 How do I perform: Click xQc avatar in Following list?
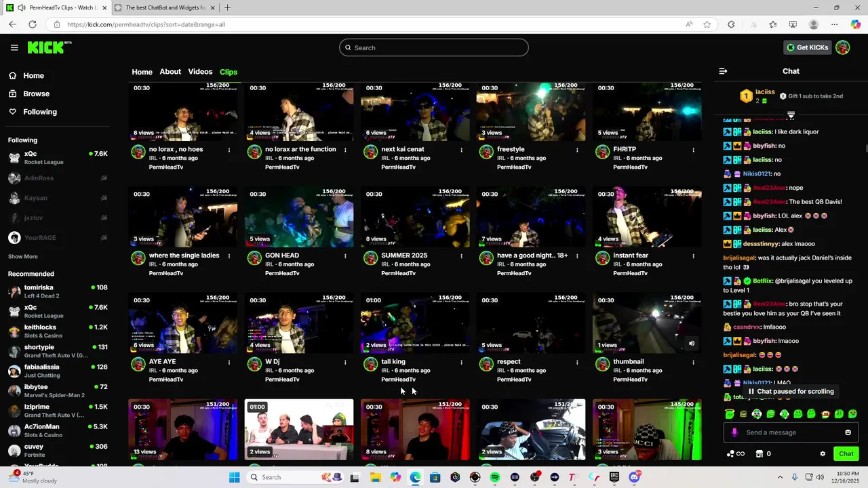(14, 158)
